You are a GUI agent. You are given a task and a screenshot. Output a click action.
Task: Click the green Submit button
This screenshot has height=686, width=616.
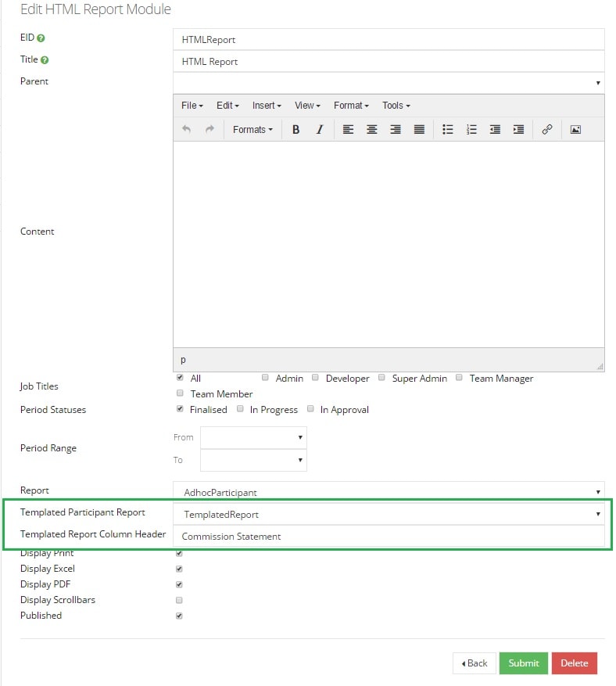[523, 663]
